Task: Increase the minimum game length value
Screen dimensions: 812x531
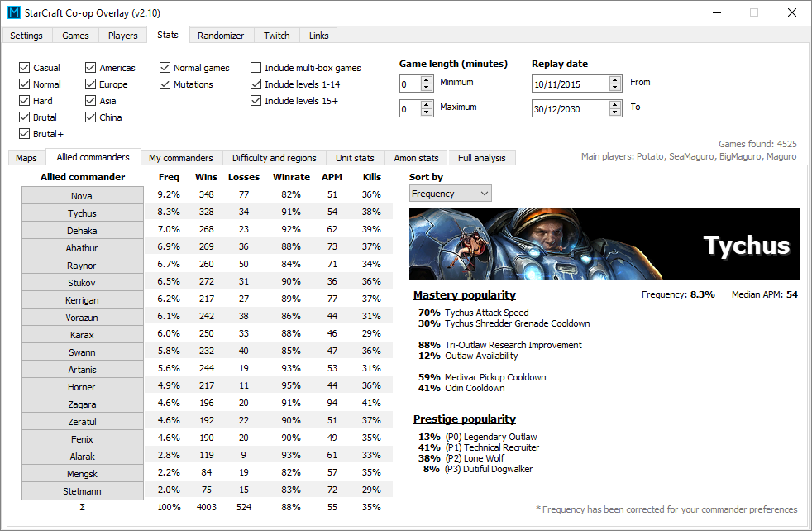Action: (427, 79)
